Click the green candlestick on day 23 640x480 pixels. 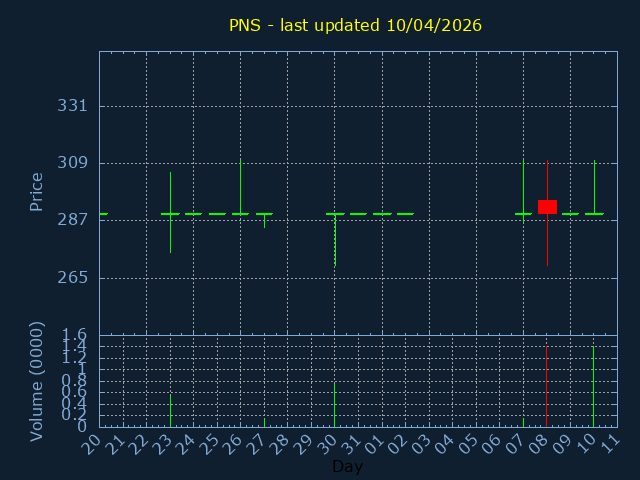170,212
